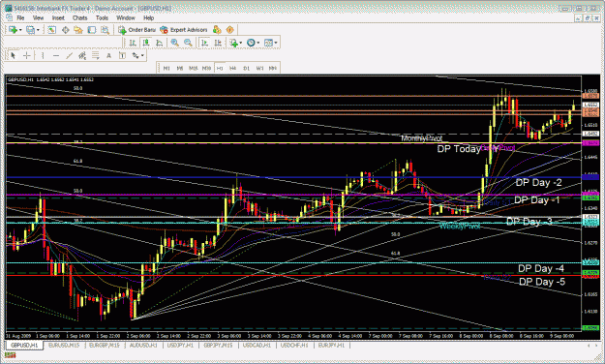Image resolution: width=605 pixels, height=364 pixels.
Task: Show the Market Watch window
Action: pos(51,30)
